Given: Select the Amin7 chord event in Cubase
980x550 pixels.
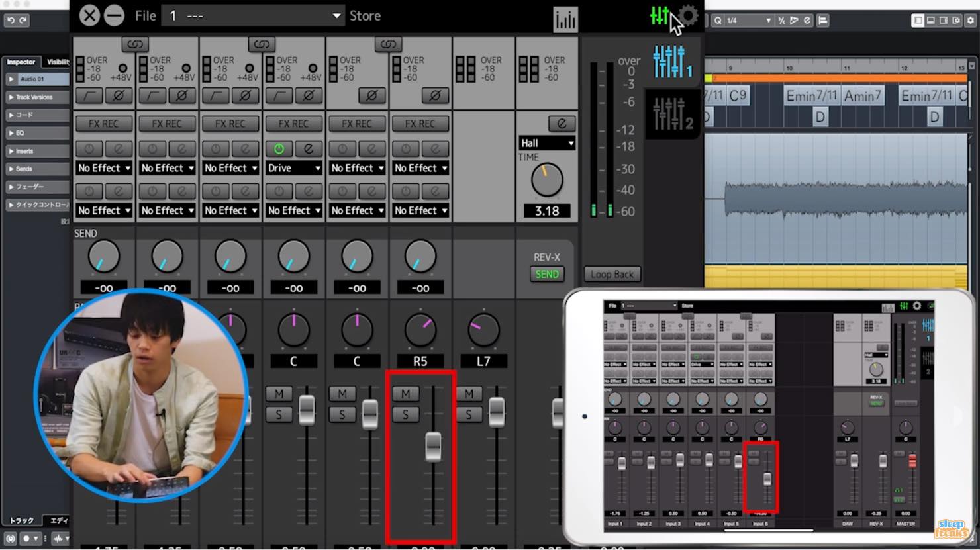Looking at the screenshot, I should (x=863, y=96).
